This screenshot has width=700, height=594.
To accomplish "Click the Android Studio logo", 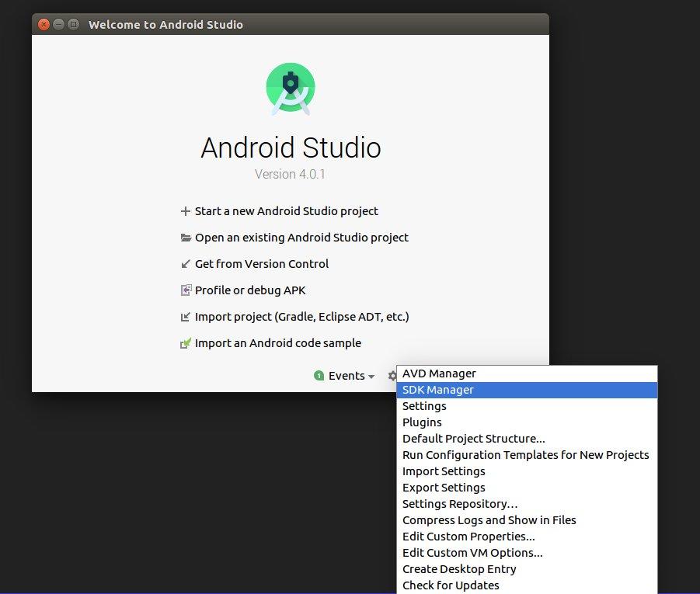I will (291, 89).
